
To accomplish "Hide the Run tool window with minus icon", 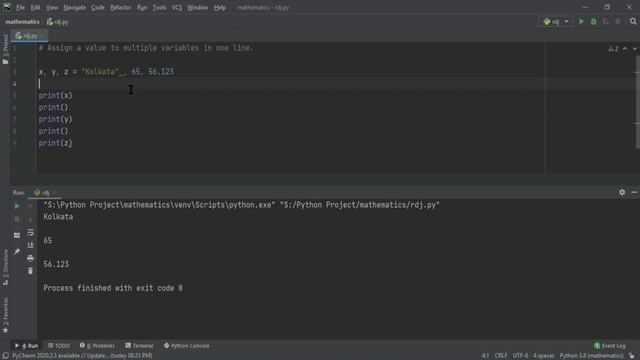I will (634, 192).
